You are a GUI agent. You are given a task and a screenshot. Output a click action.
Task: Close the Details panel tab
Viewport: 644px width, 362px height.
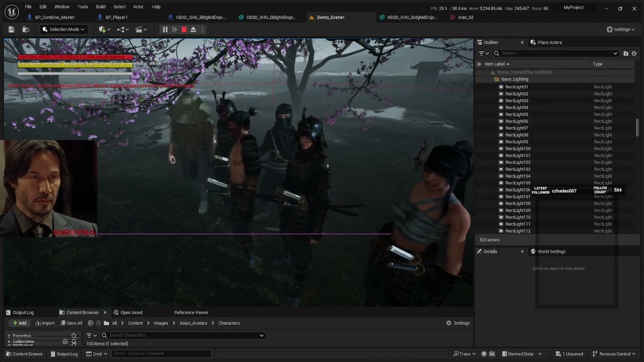pyautogui.click(x=522, y=251)
